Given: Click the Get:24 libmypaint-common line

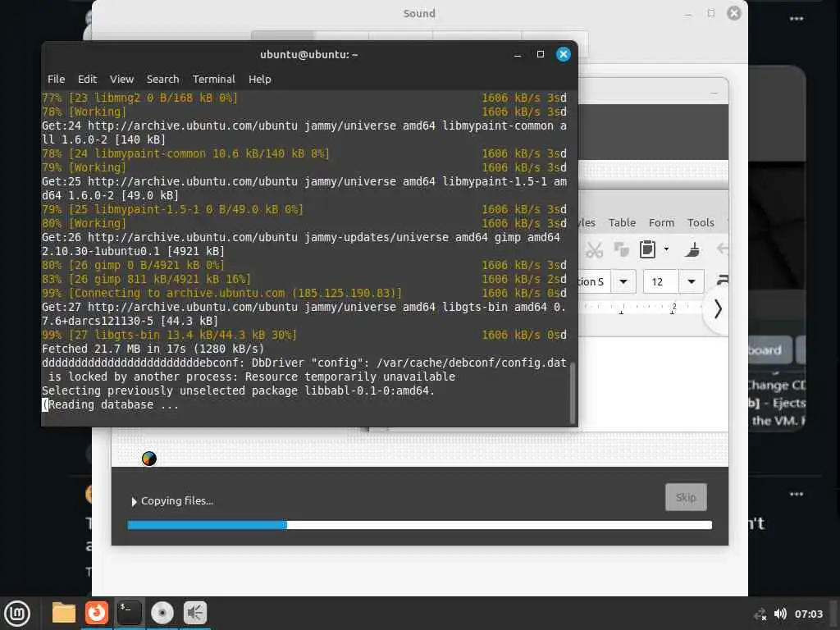Looking at the screenshot, I should pyautogui.click(x=304, y=133).
